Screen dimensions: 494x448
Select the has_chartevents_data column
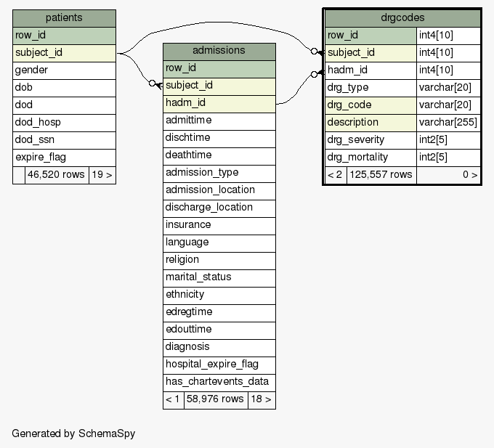pos(219,381)
